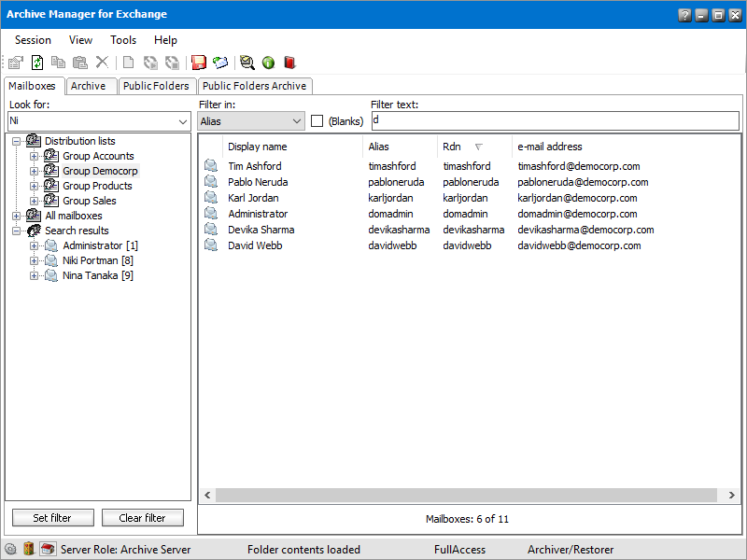Switch to the Public Folders Archive tab
This screenshot has height=560, width=747.
point(254,86)
